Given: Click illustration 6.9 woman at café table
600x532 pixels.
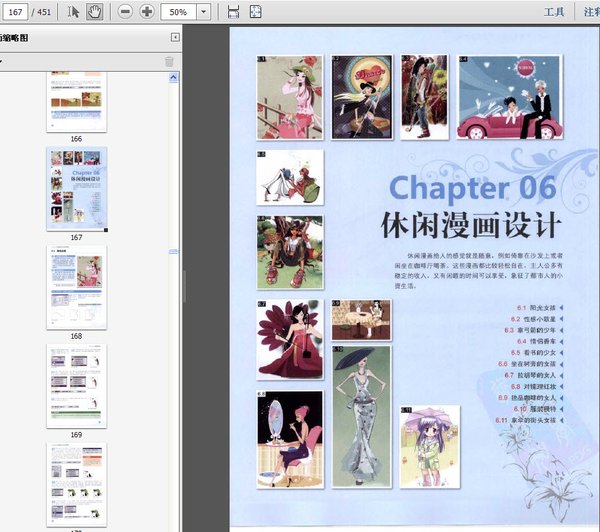Looking at the screenshot, I should [x=362, y=320].
